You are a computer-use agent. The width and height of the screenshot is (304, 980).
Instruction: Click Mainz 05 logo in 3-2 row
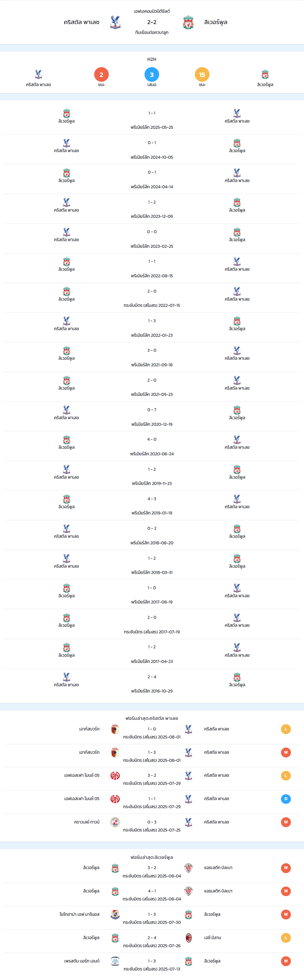click(115, 776)
